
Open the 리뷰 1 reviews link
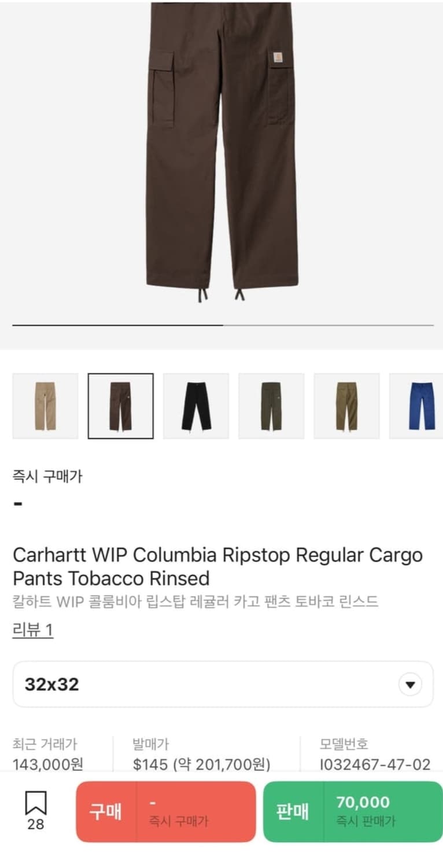[33, 630]
